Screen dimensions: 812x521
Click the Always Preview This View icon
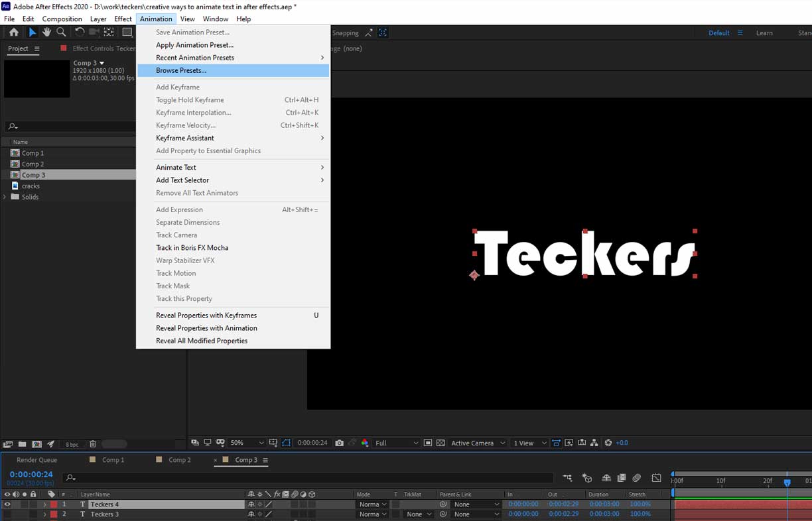[x=194, y=443]
